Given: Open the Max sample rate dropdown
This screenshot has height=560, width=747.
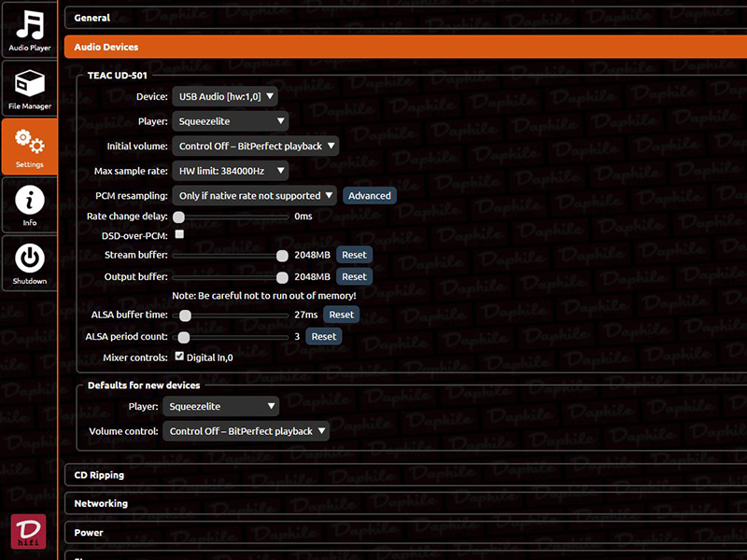Looking at the screenshot, I should click(x=230, y=171).
